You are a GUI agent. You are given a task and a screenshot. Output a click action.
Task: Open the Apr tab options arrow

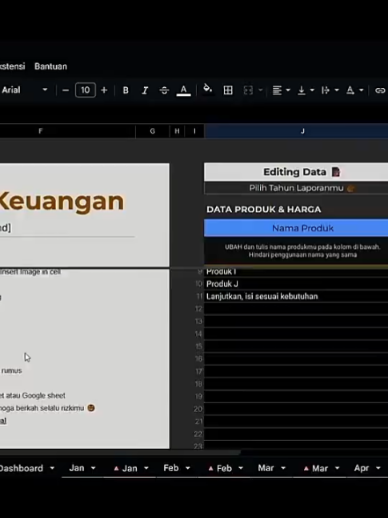(x=378, y=468)
